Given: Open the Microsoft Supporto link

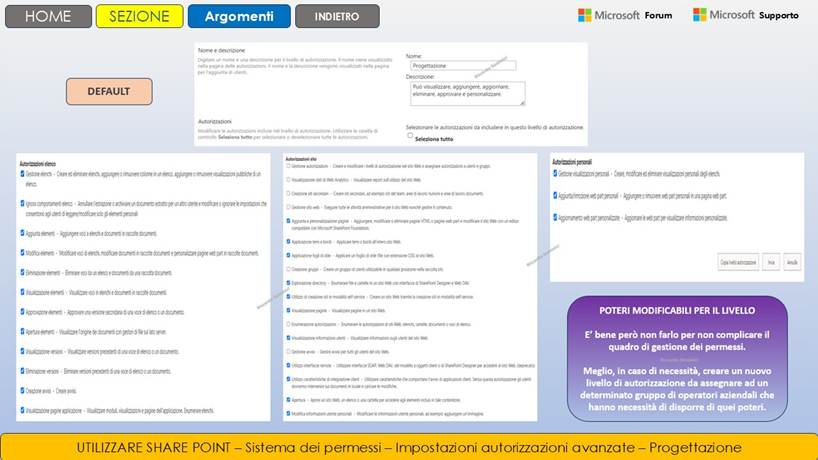Looking at the screenshot, I should click(745, 15).
